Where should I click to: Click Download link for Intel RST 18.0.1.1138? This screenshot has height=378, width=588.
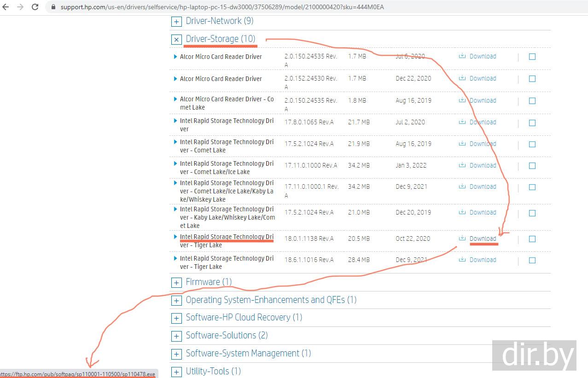pos(483,238)
